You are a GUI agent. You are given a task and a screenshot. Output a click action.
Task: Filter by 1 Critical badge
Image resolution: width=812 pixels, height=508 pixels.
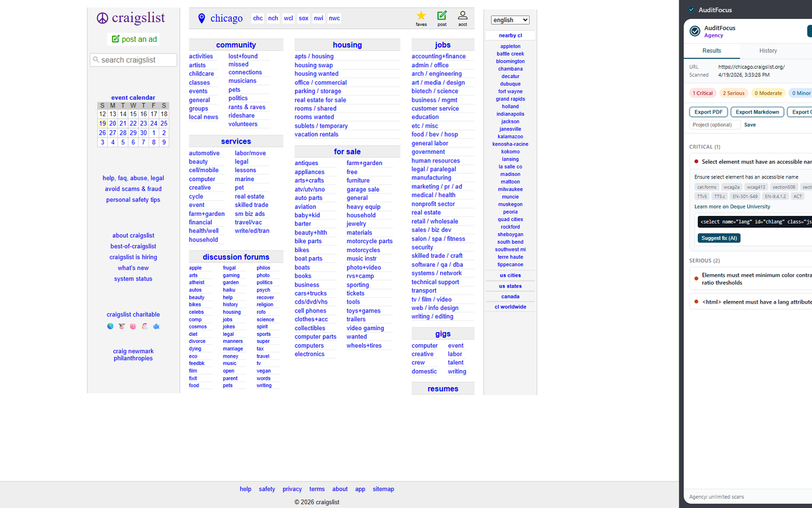703,93
